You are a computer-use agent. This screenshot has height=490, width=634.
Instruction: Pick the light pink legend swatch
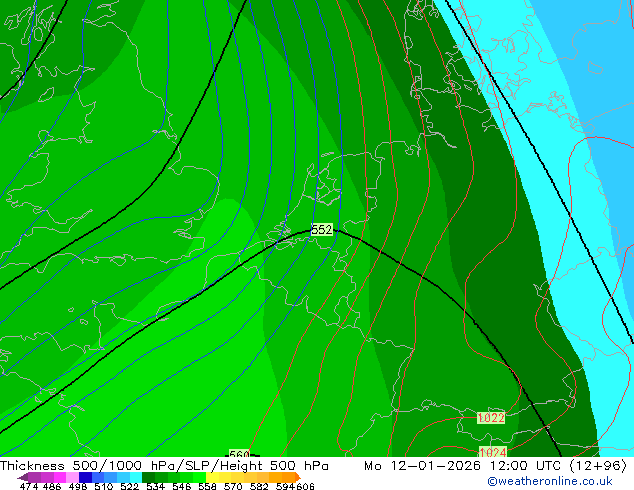click(72, 477)
